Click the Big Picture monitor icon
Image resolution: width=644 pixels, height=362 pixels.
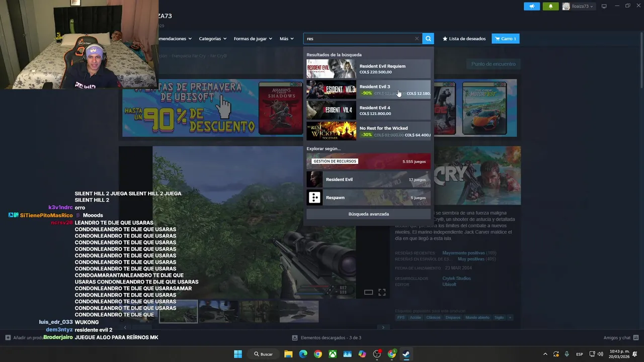click(604, 6)
